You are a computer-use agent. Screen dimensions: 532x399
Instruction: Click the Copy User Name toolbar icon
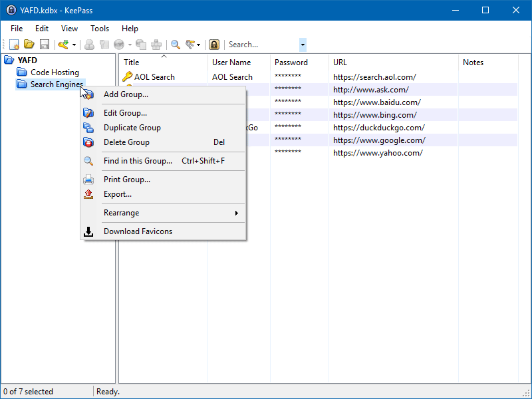coord(89,45)
